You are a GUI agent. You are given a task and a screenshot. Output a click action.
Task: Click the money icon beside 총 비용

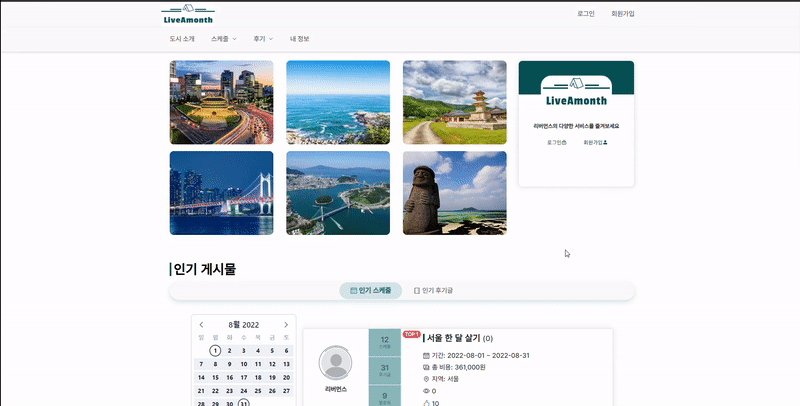coord(427,367)
